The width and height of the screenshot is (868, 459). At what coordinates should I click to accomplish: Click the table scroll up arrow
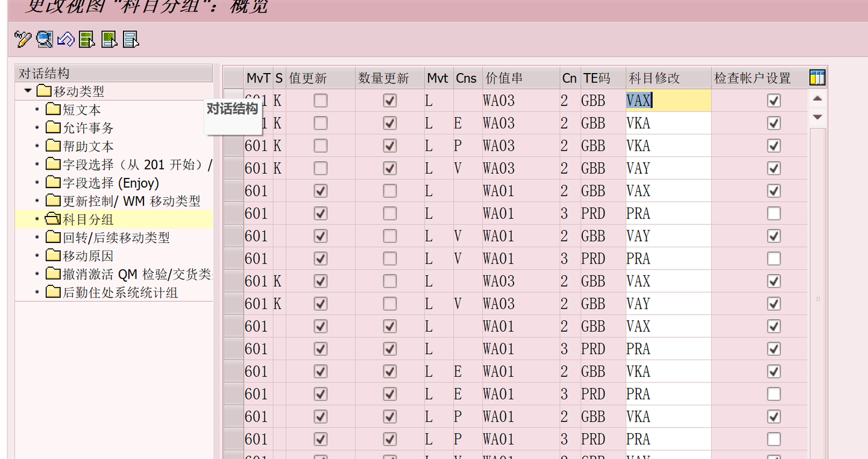817,98
